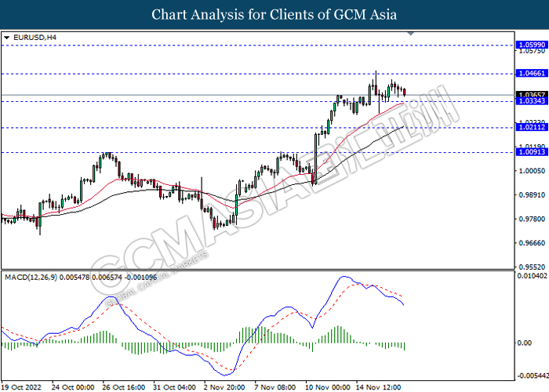This screenshot has height=392, width=549.
Task: Select the 1.05990 resistance price label
Action: tap(528, 45)
